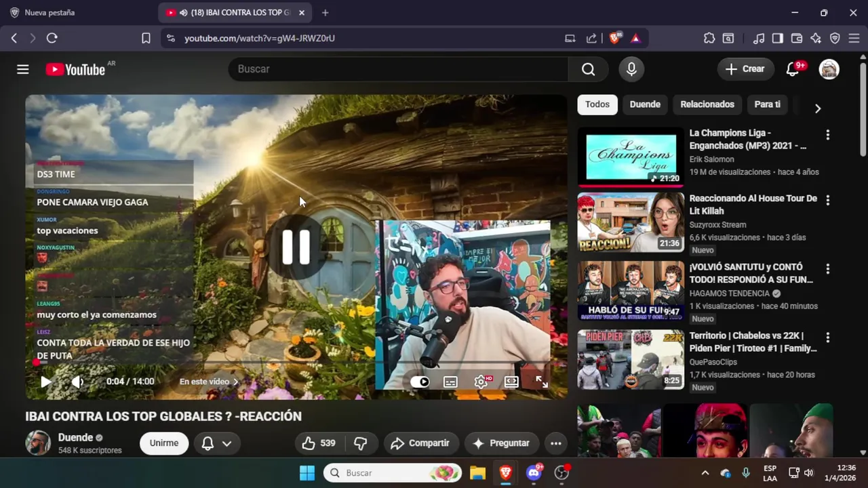Click the 'Compartir' button
Viewport: 868px width, 488px height.
(420, 443)
